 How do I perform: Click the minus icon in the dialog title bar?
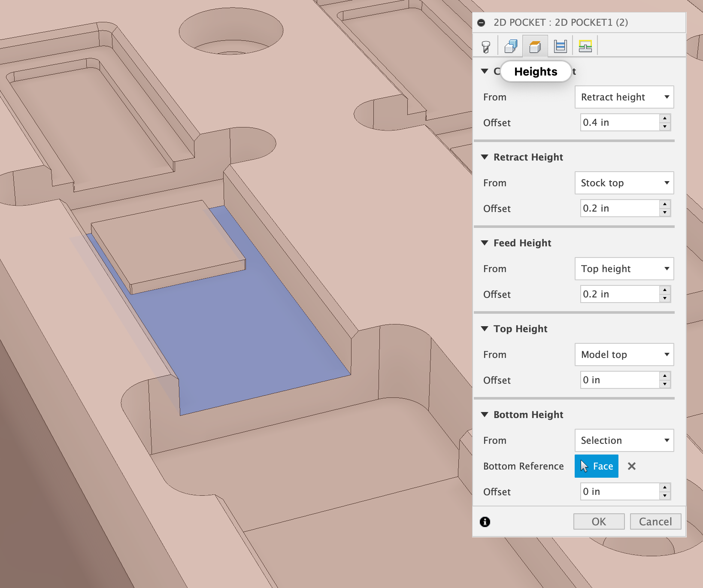pyautogui.click(x=481, y=22)
